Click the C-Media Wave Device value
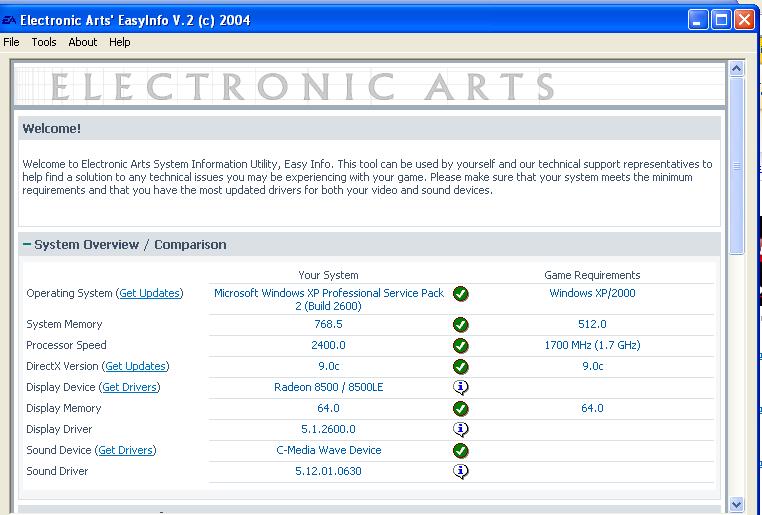Viewport: 762px width, 515px height. pos(329,450)
